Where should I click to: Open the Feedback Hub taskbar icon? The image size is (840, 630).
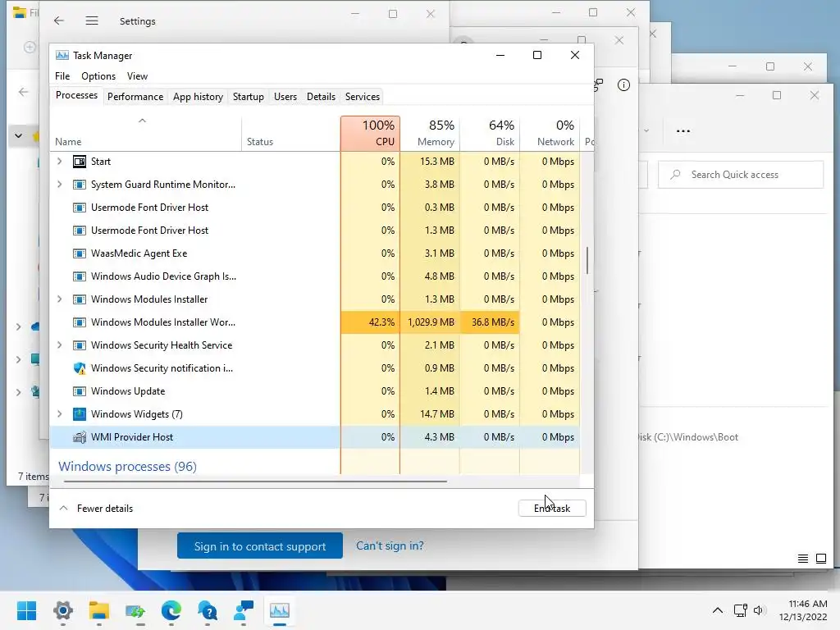[244, 610]
